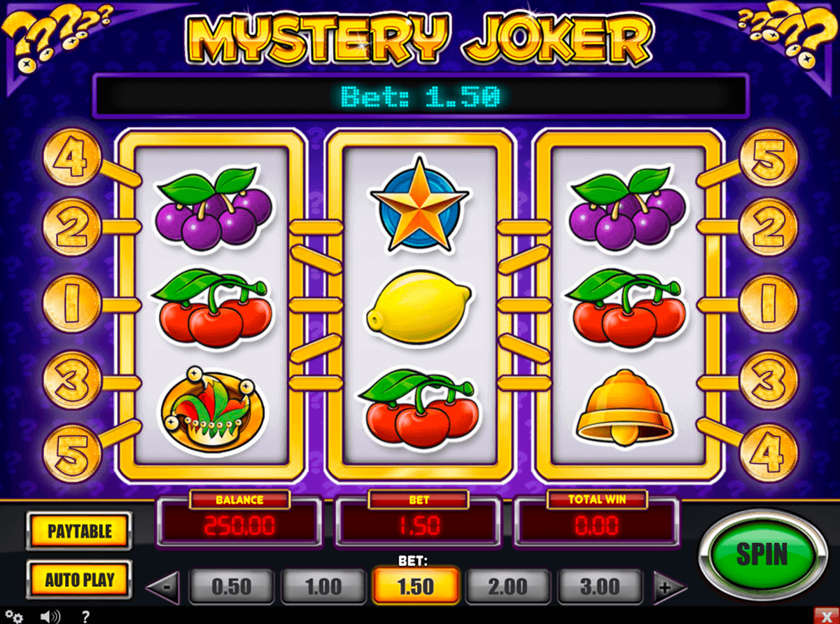Select the 1.00 bet option
Image resolution: width=840 pixels, height=624 pixels.
pyautogui.click(x=323, y=586)
